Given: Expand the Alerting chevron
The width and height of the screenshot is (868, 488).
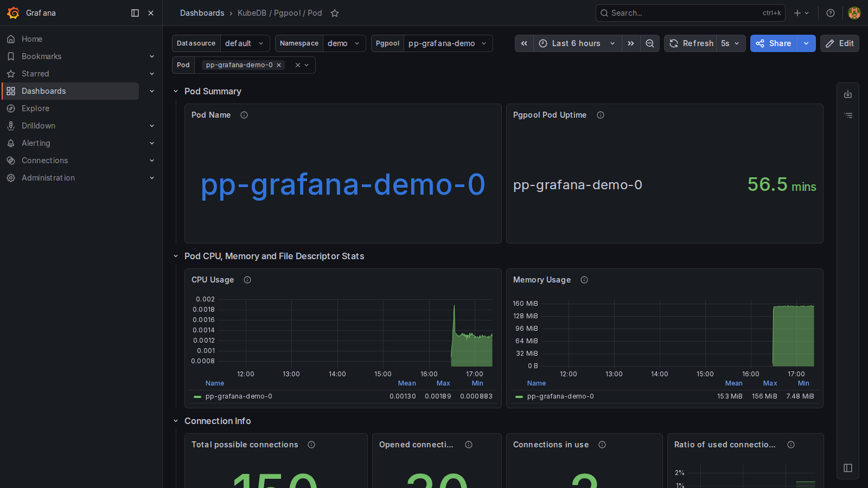Looking at the screenshot, I should [x=152, y=143].
